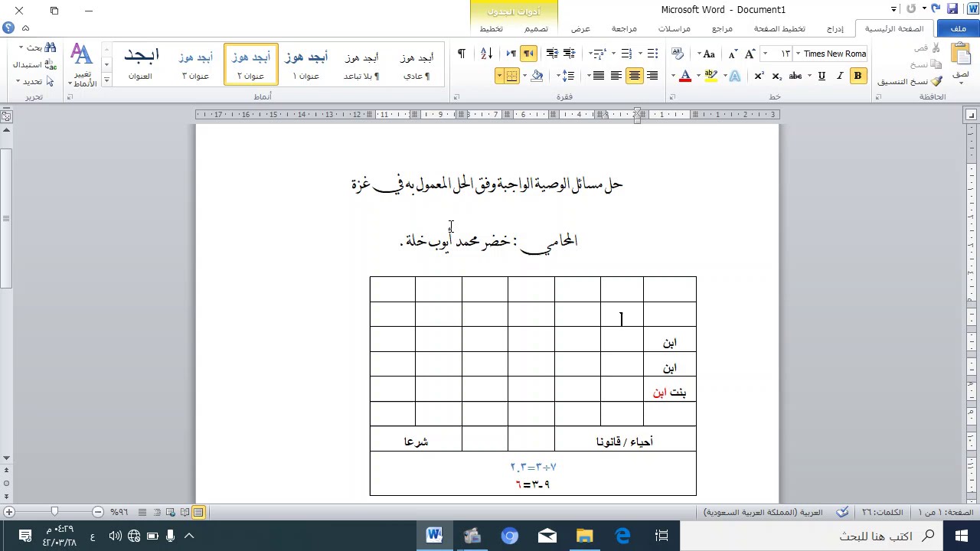
Task: Toggle show paragraph marks
Action: coord(461,54)
